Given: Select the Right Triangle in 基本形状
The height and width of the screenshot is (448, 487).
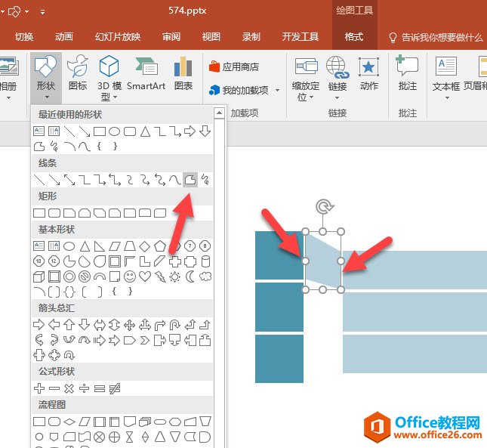Looking at the screenshot, I should tap(100, 246).
